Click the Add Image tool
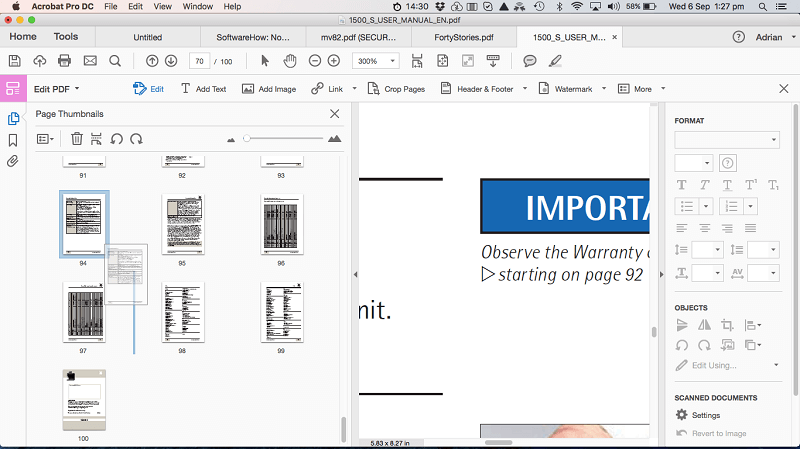 pyautogui.click(x=269, y=89)
